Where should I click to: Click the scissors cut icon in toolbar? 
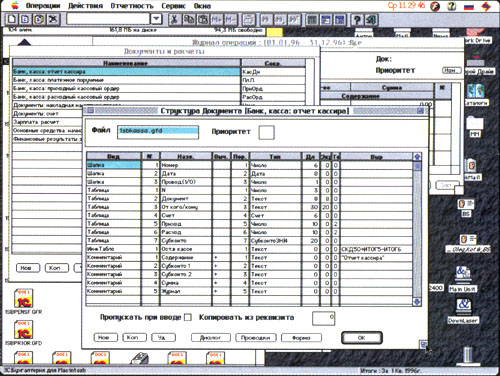[174, 19]
